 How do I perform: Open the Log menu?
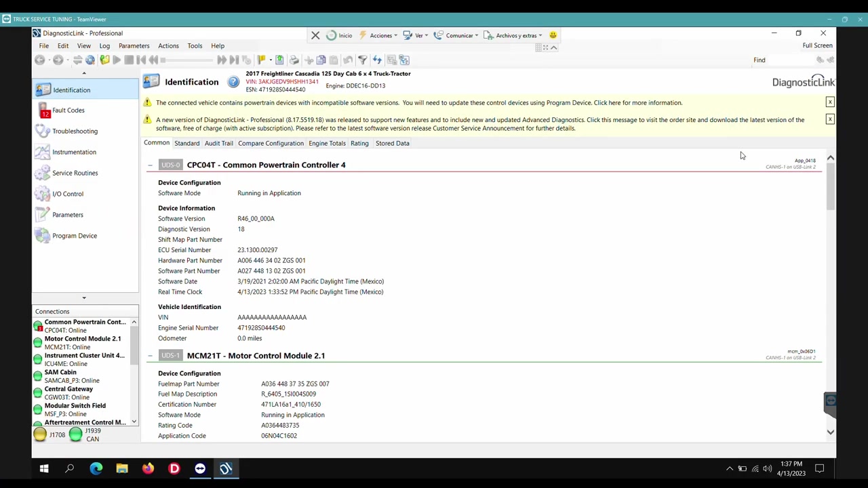(x=104, y=46)
